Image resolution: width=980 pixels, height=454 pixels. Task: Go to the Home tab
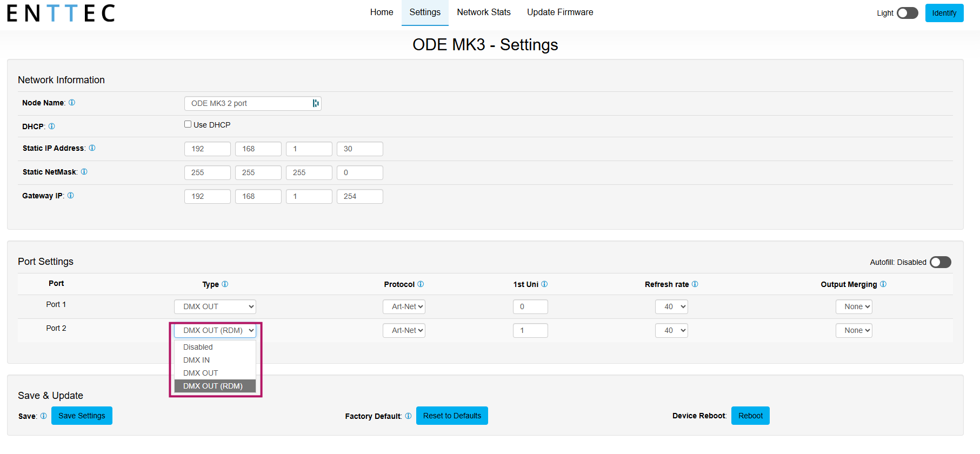pyautogui.click(x=382, y=12)
